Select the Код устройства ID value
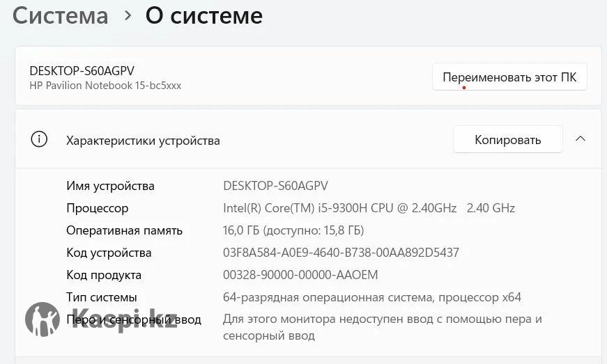 341,253
